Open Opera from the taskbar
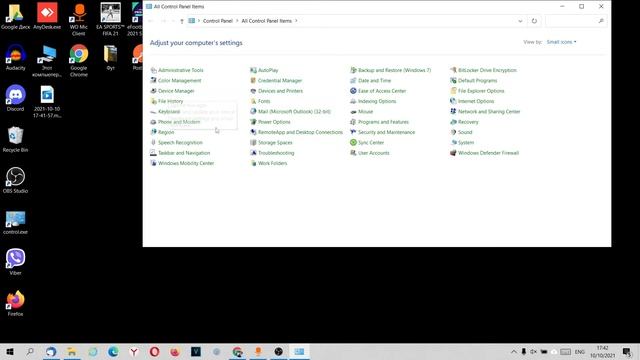The width and height of the screenshot is (640, 360). click(154, 351)
